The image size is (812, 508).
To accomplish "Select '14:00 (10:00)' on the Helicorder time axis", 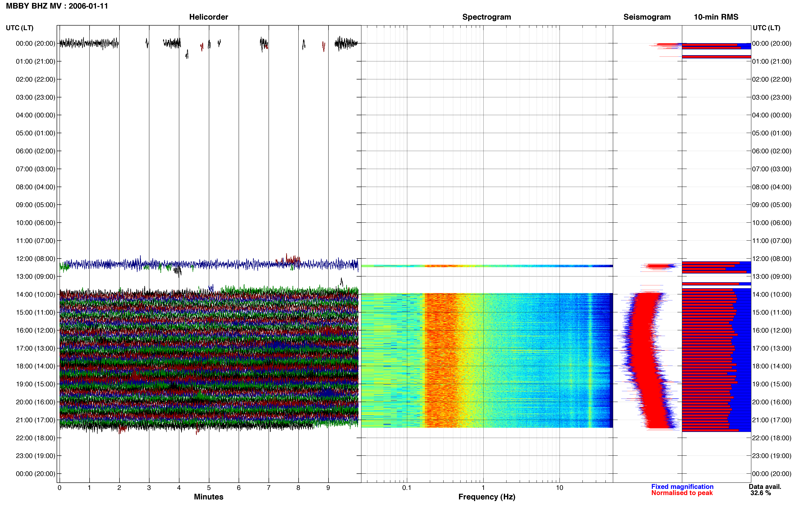I will [36, 295].
